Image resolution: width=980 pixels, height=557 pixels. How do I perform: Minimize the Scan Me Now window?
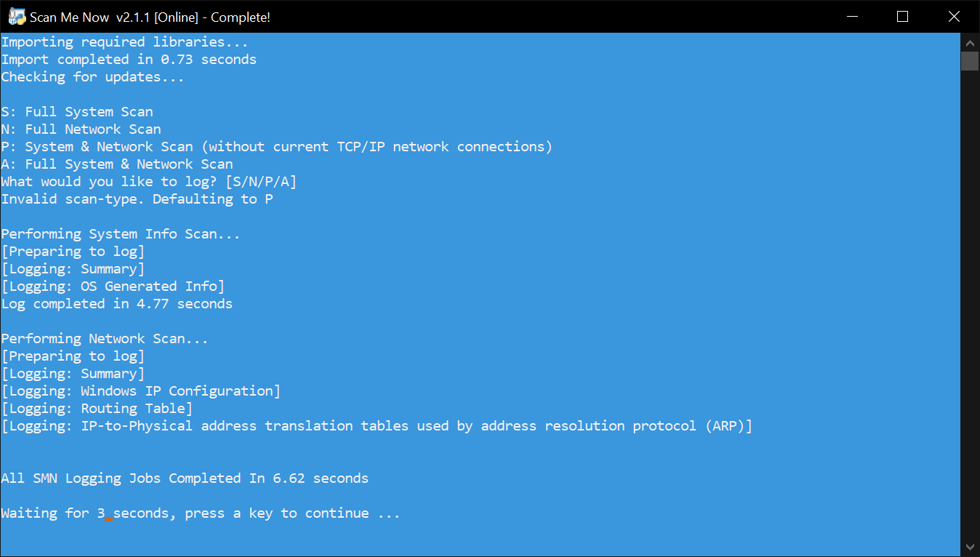click(852, 17)
